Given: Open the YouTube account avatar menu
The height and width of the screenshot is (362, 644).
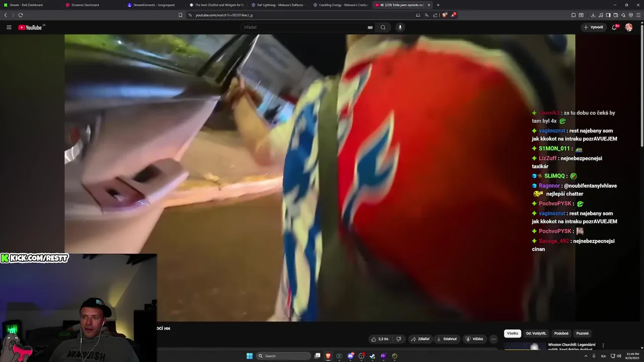Looking at the screenshot, I should (628, 27).
